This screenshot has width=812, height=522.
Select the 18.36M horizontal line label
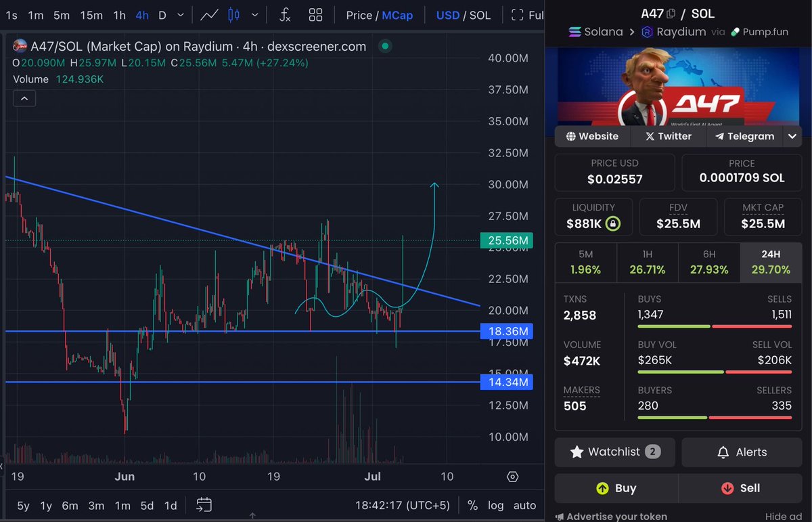506,332
